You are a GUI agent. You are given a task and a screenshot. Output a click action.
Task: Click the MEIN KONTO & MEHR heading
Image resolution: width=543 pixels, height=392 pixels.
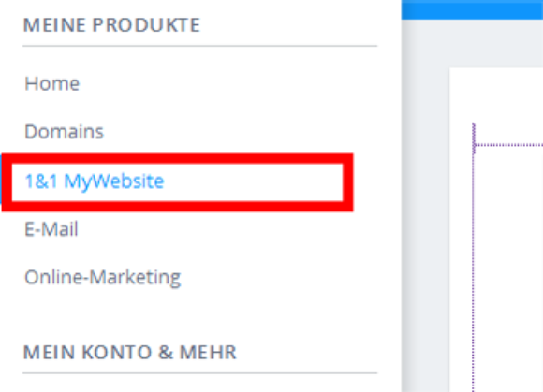(130, 352)
